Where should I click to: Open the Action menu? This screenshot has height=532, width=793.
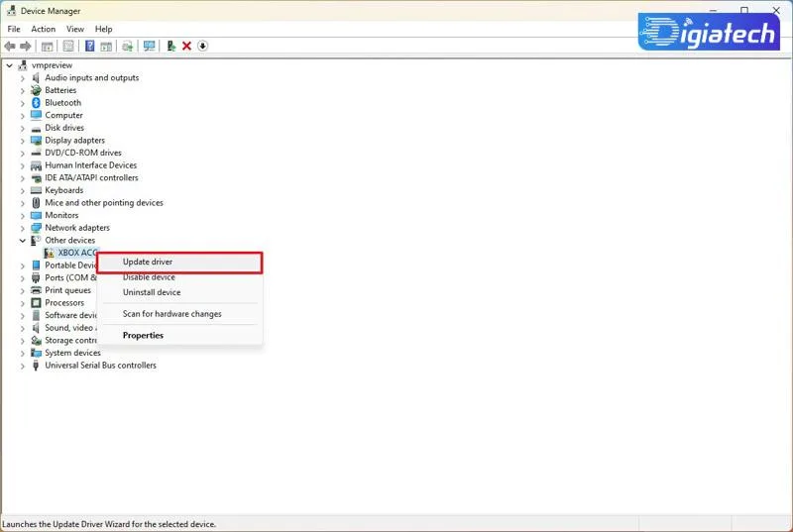pyautogui.click(x=43, y=30)
